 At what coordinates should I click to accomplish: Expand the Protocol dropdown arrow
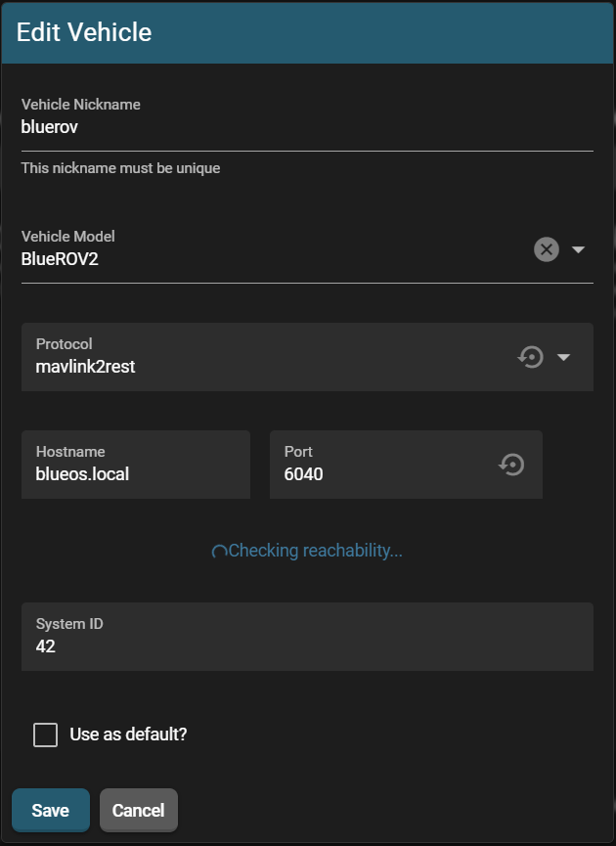point(563,357)
